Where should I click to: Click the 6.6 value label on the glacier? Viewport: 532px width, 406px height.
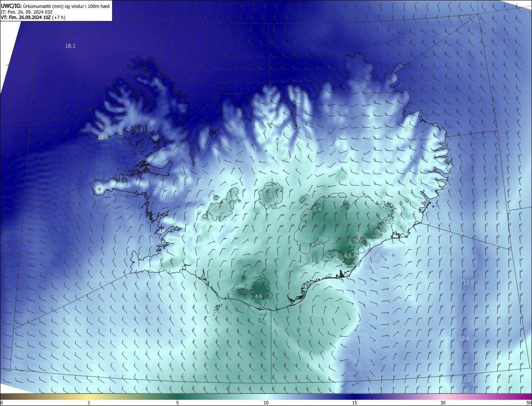[268, 195]
